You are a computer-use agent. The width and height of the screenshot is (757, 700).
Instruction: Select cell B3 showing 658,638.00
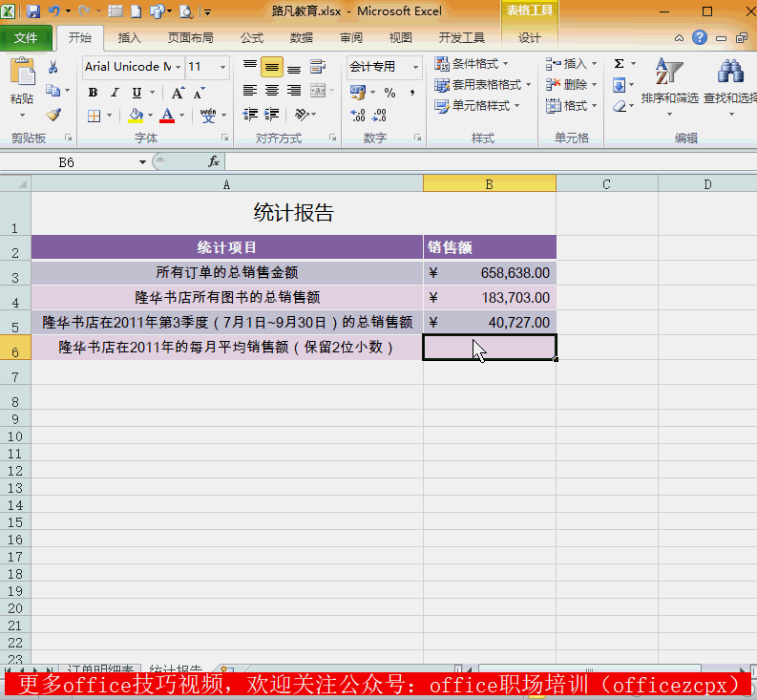(489, 273)
